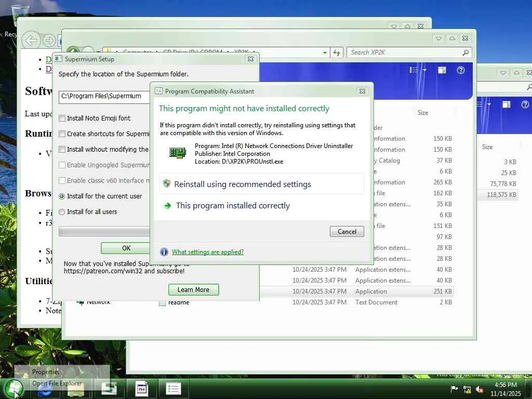Select the readme file in XP2K folder
This screenshot has width=532, height=399.
click(179, 302)
